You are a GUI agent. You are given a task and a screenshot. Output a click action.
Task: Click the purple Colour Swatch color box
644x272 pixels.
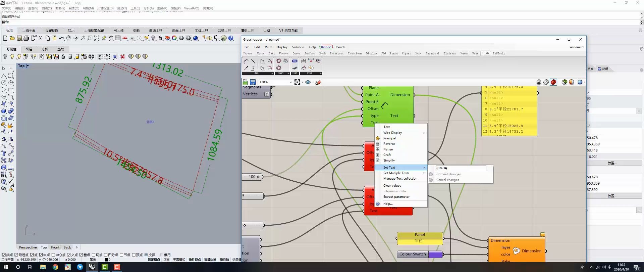point(435,255)
